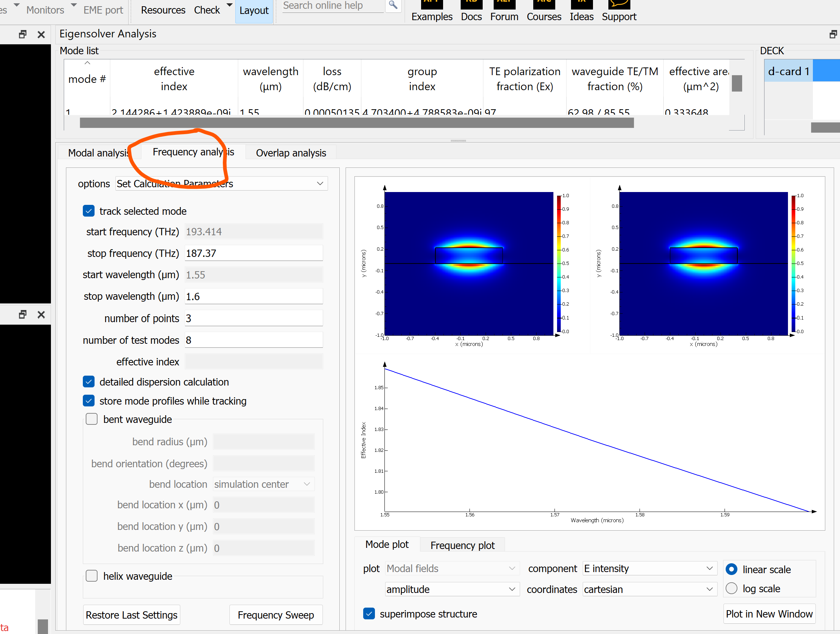Click the Frequency Sweep button

pos(276,615)
